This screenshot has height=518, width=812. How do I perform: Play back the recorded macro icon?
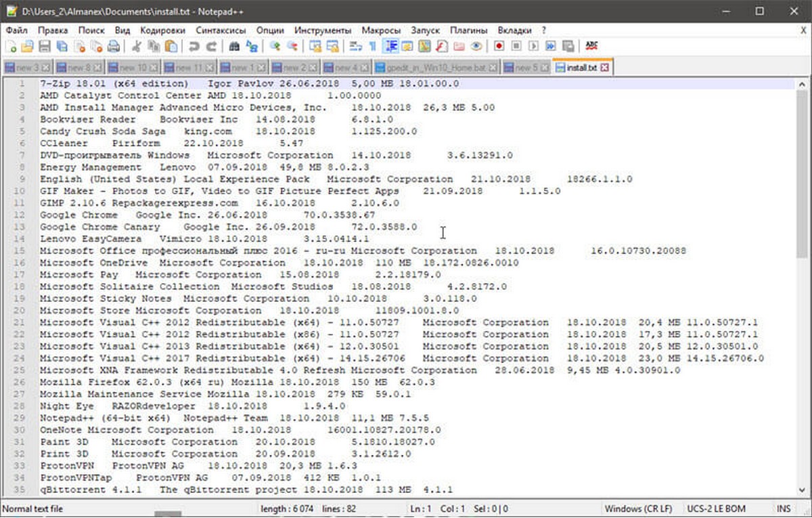533,46
